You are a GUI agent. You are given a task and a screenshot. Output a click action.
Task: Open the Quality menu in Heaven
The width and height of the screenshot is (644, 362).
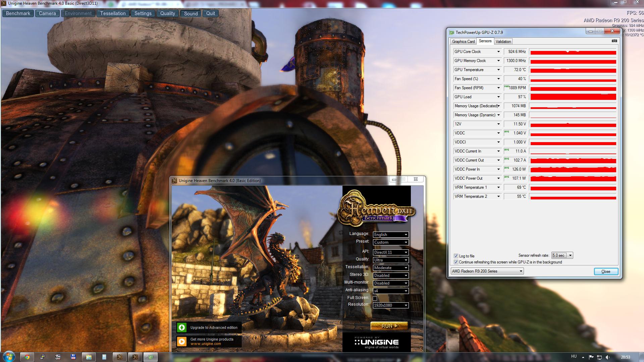(167, 13)
